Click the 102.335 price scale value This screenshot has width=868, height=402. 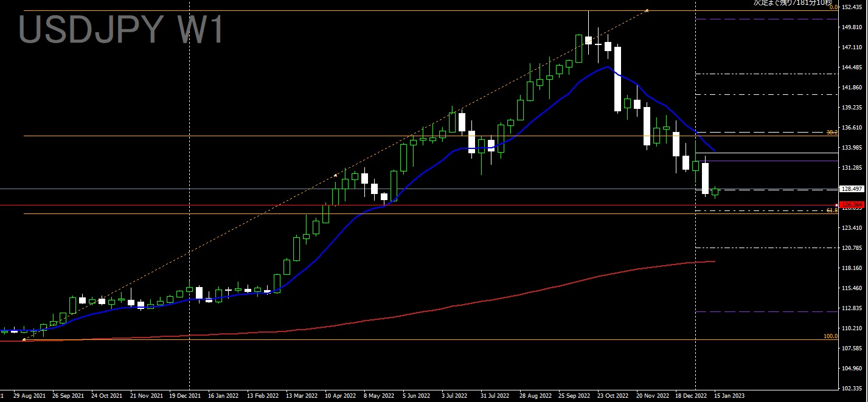click(853, 388)
